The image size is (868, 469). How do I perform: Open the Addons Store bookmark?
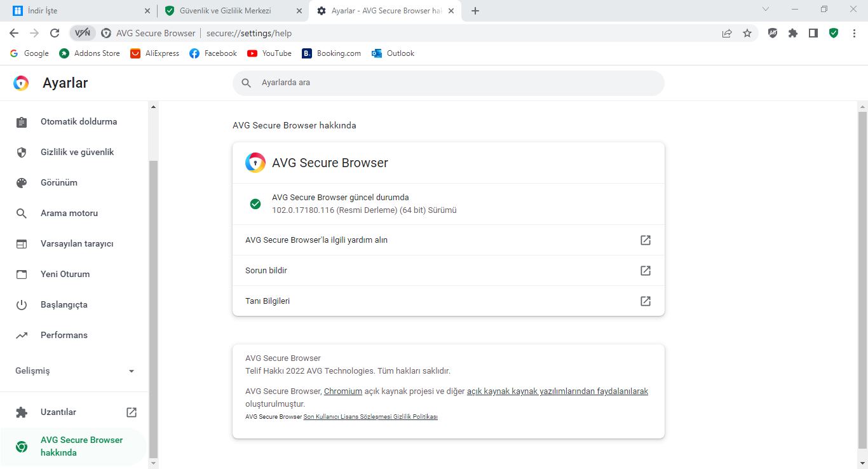click(x=90, y=53)
